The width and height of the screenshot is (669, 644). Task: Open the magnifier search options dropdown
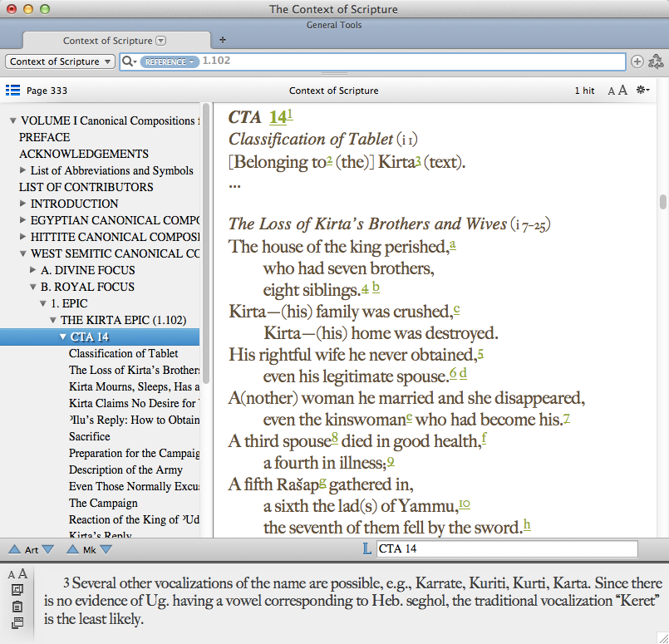pyautogui.click(x=129, y=61)
